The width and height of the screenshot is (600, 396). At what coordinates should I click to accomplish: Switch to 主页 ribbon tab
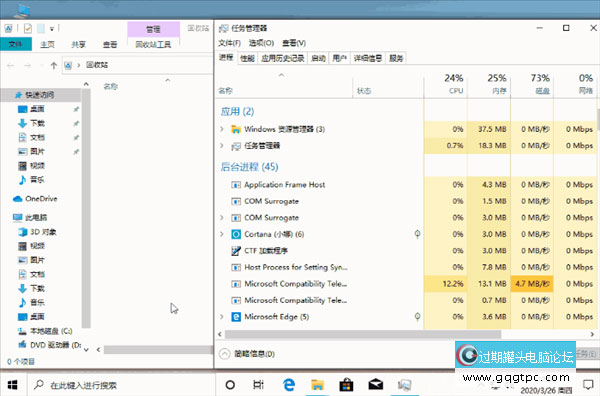coord(47,44)
